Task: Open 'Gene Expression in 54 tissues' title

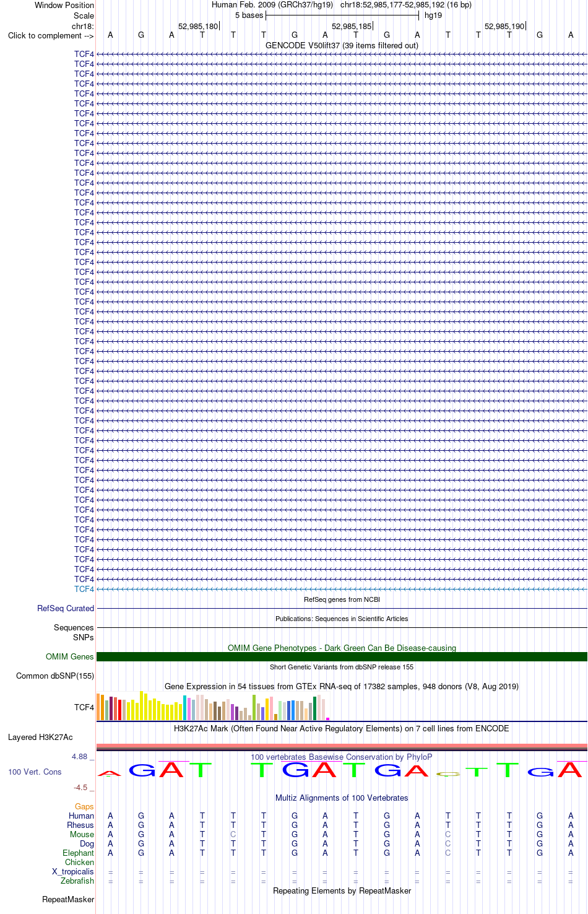Action: click(342, 686)
